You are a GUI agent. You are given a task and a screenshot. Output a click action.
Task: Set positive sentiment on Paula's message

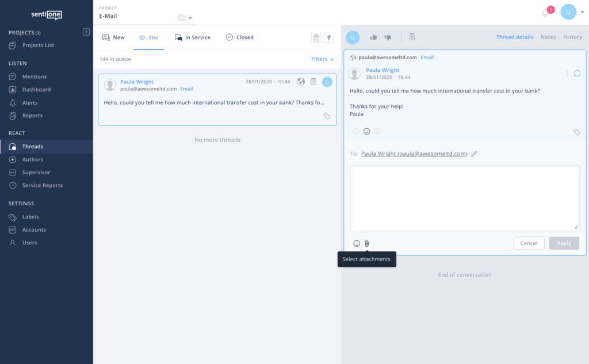coord(355,131)
